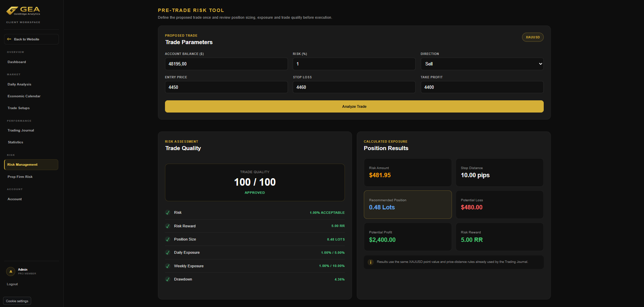Click the Admin PRO MEMBER name
This screenshot has width=644, height=307.
pyautogui.click(x=27, y=272)
